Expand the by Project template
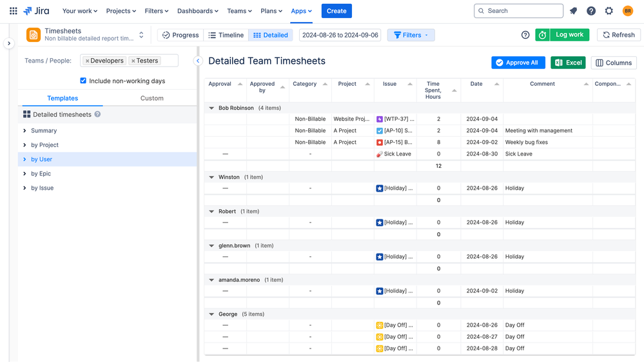The width and height of the screenshot is (644, 362). [25, 145]
